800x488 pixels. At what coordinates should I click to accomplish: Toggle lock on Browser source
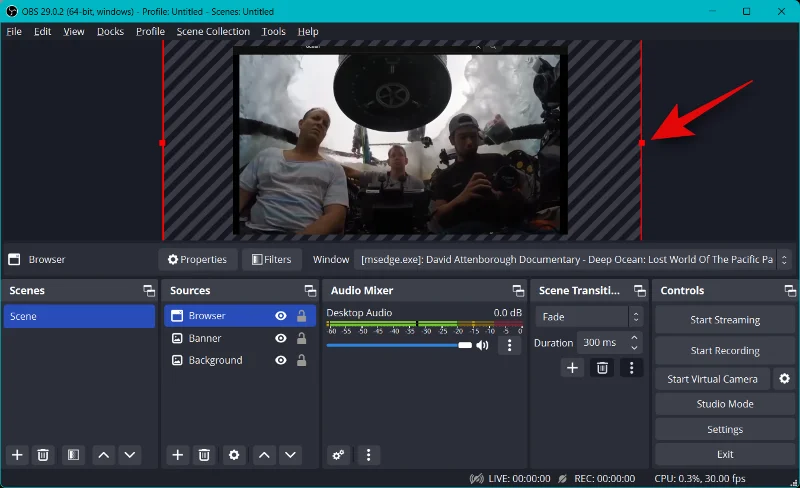click(x=302, y=316)
